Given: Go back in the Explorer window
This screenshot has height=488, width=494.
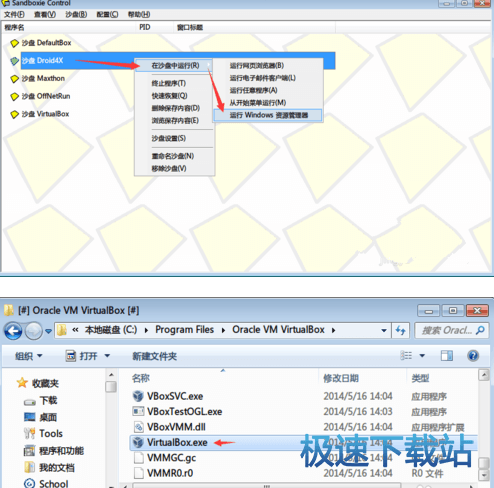Looking at the screenshot, I should [x=13, y=331].
